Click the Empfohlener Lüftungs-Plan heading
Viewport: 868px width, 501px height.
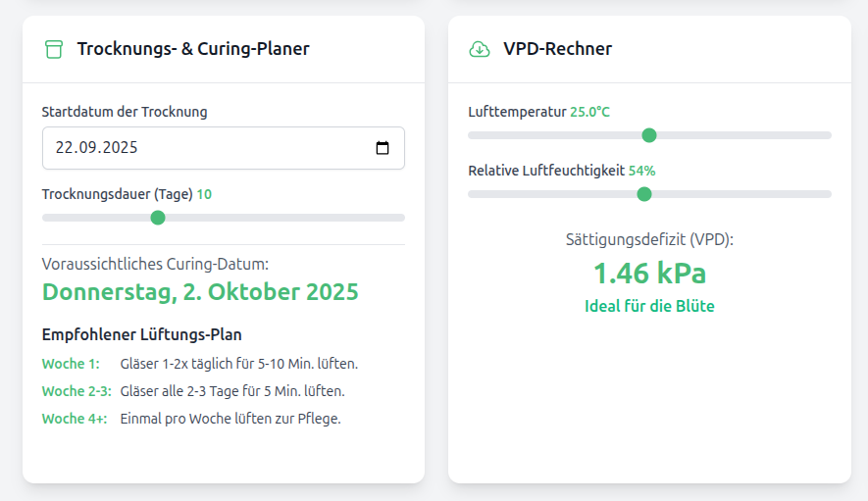click(142, 334)
